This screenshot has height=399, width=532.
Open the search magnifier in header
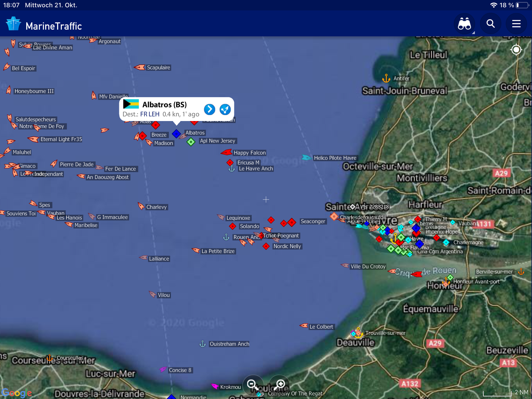coord(490,24)
